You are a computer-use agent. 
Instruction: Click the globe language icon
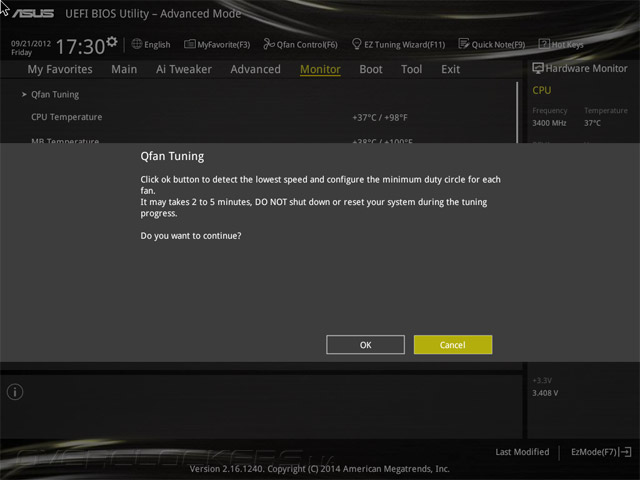pyautogui.click(x=137, y=44)
